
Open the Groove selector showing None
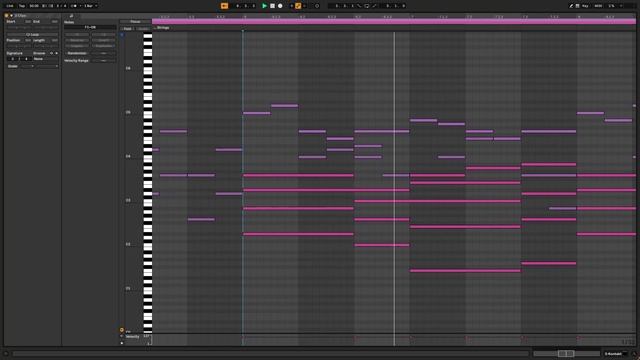pos(45,59)
